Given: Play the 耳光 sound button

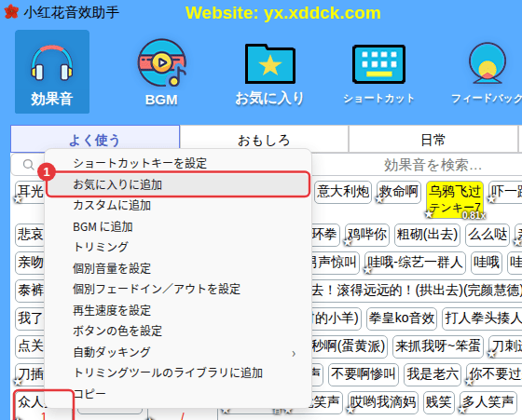Looking at the screenshot, I should 30,192.
